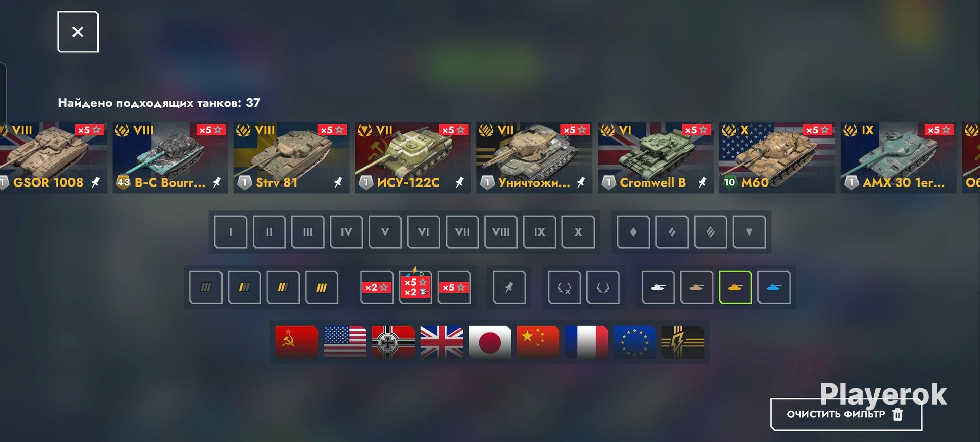Filter tanks by the USA flag
The image size is (980, 442).
point(345,342)
